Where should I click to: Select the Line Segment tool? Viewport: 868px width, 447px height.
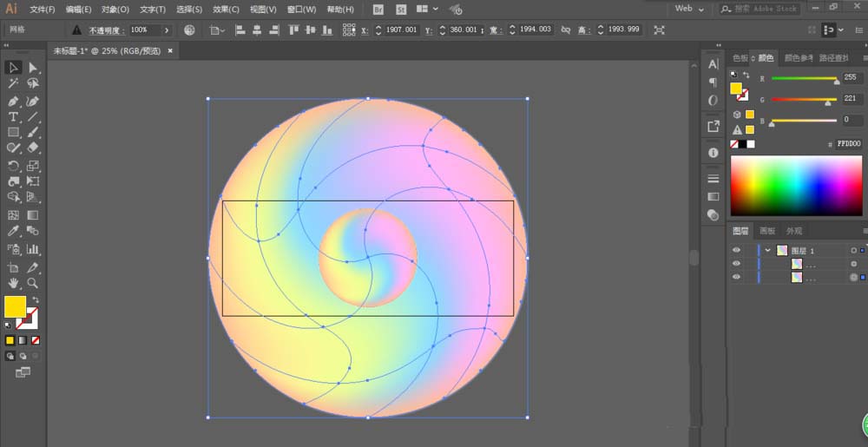[x=33, y=116]
